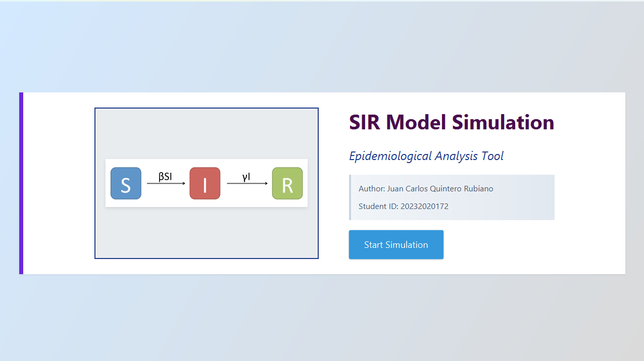Click the arrow from S to I

(x=166, y=184)
